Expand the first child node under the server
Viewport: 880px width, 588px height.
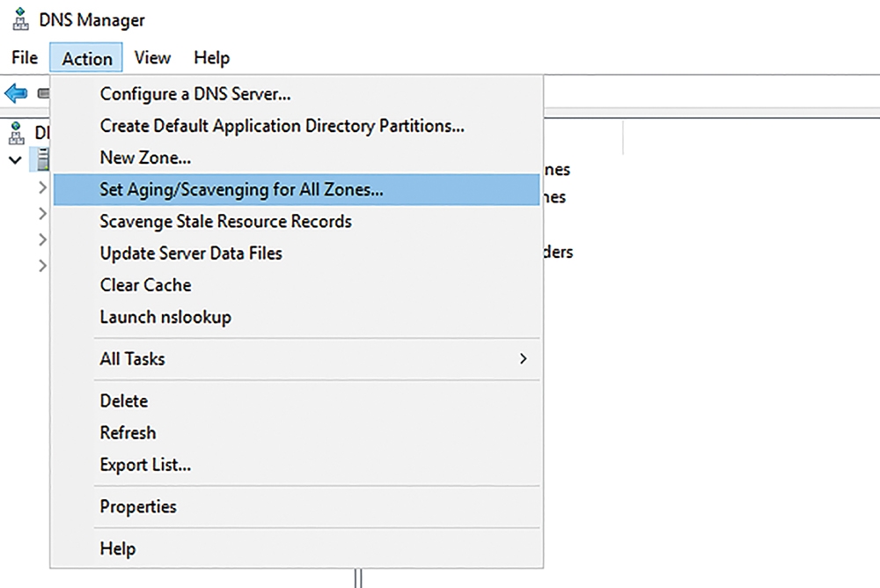click(x=42, y=187)
